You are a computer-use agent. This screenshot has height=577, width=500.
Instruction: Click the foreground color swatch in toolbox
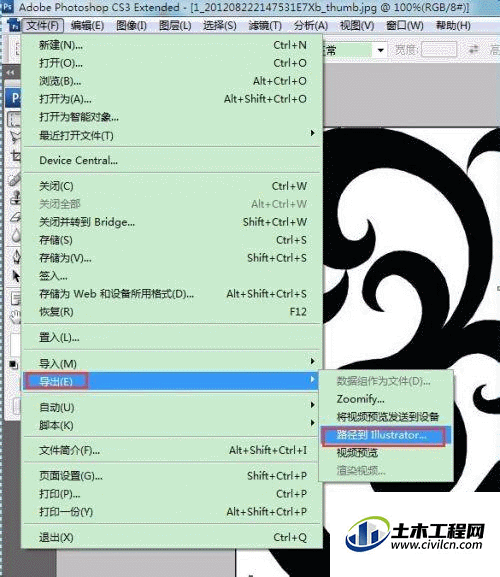15,344
